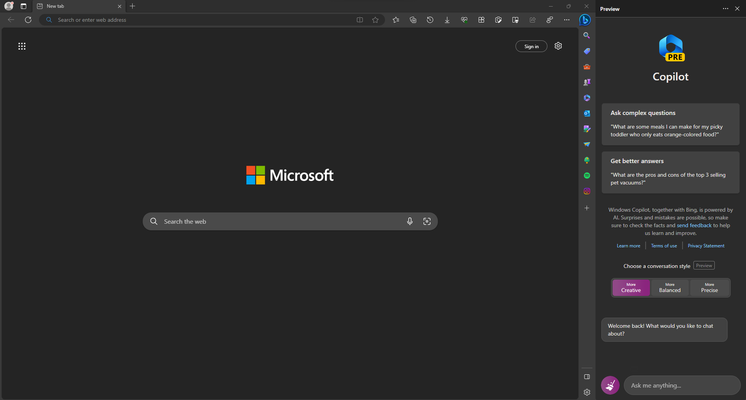Screen dimensions: 746x400
Task: Open the Spotify sidebar icon
Action: coord(587,176)
